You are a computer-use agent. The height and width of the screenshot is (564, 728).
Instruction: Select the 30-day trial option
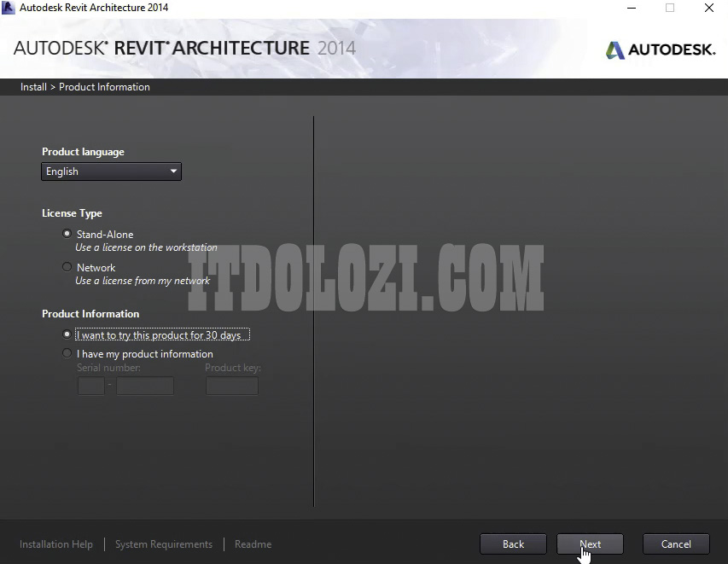tap(67, 335)
